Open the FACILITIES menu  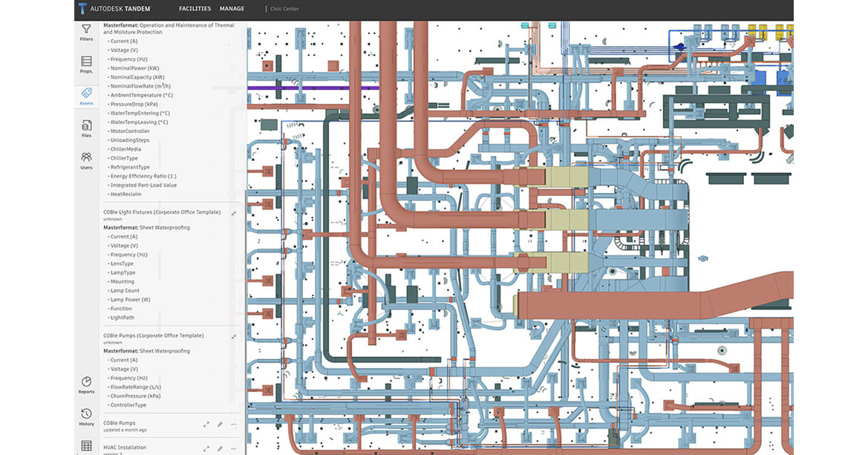point(195,9)
